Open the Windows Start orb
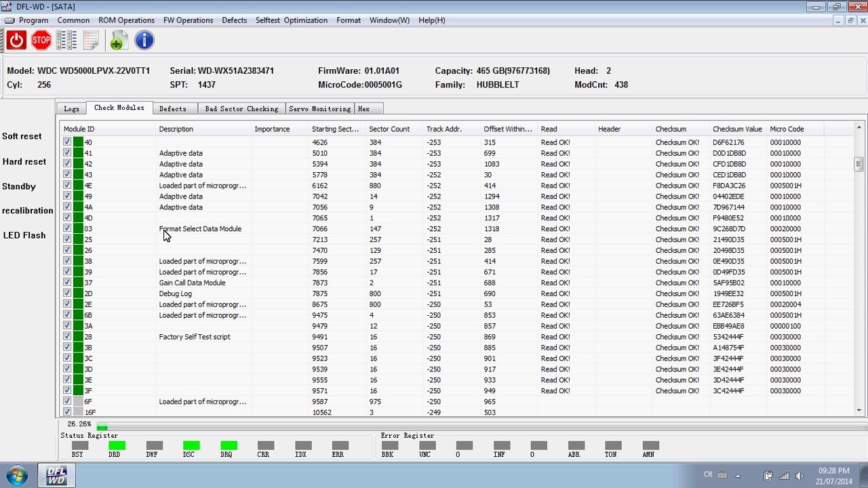Screen dimensions: 868x488 16,474
